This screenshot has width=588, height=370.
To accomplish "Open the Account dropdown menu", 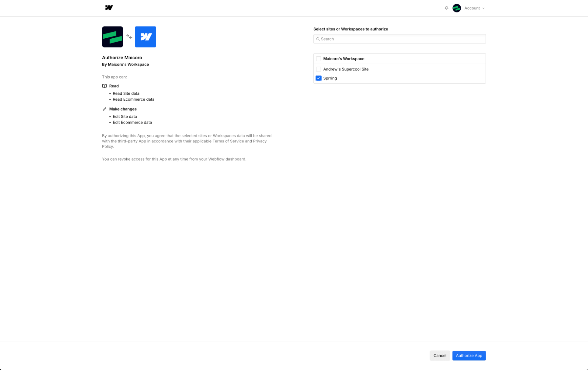I will pyautogui.click(x=474, y=8).
